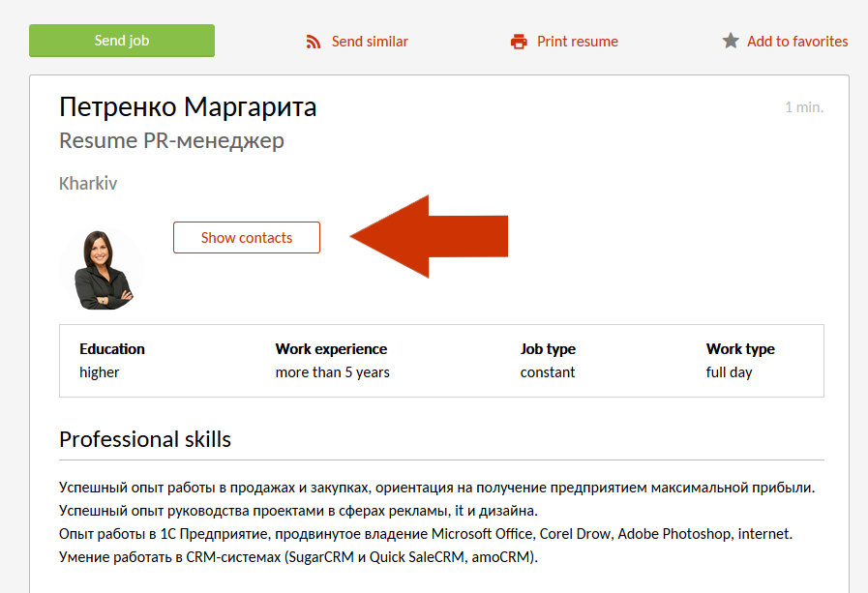The height and width of the screenshot is (593, 868).
Task: Click the Job type constant field
Action: tap(548, 360)
